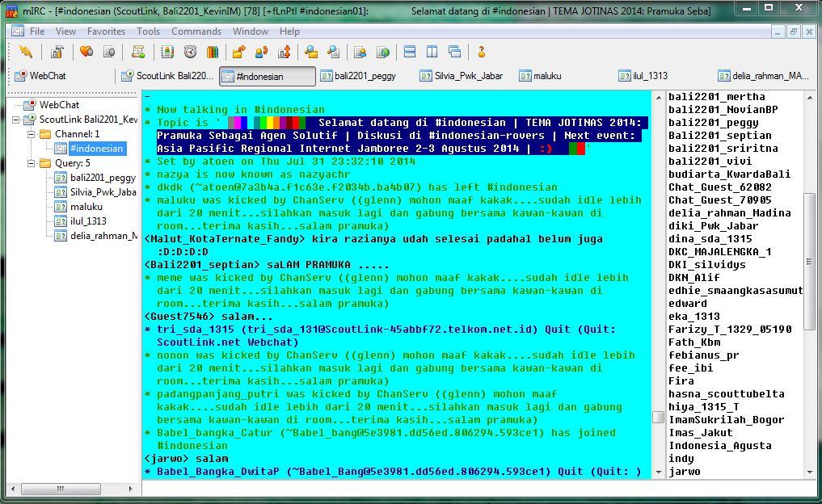Click the Send File folder icon

coord(238,52)
